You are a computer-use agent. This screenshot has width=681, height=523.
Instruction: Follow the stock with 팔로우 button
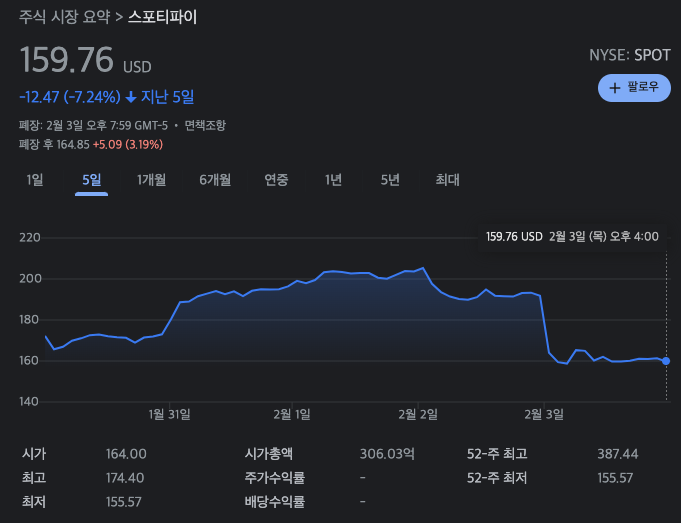click(x=634, y=88)
